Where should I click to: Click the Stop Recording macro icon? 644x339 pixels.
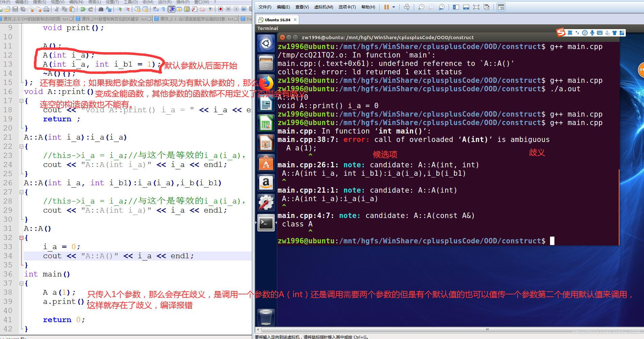pos(228,9)
